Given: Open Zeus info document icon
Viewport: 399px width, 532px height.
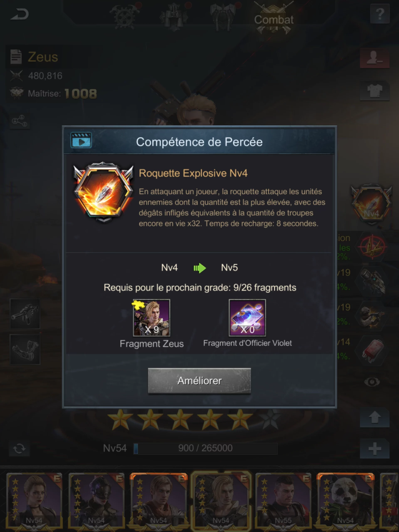Looking at the screenshot, I should 16,57.
